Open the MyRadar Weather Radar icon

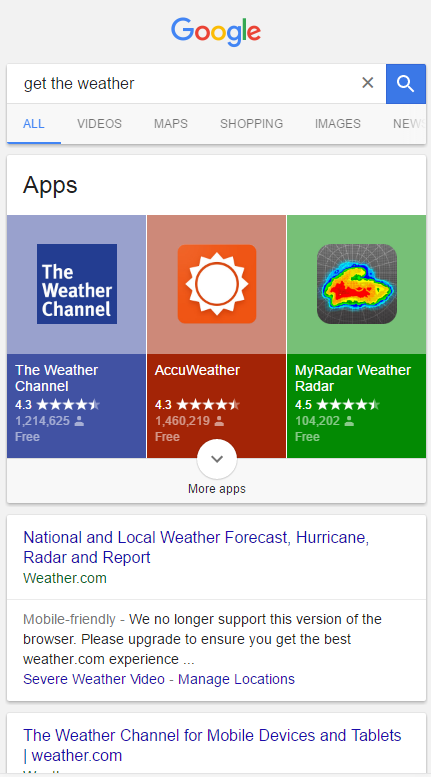coord(357,284)
